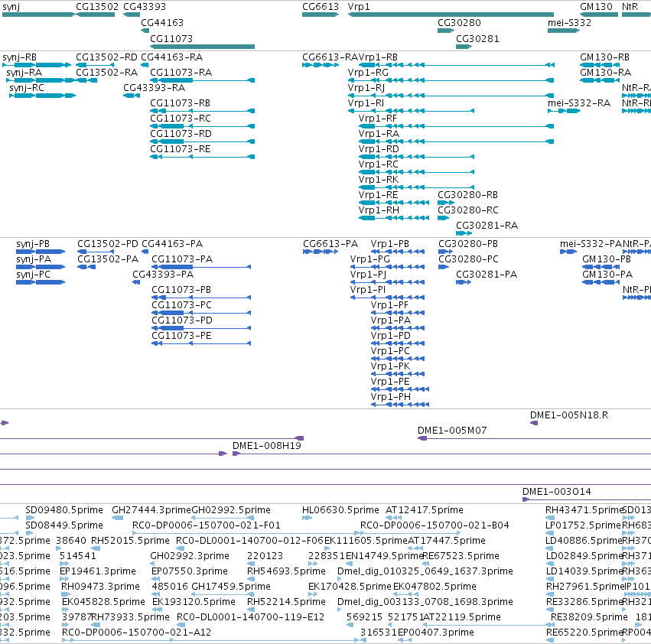Select the Vrp1-PH protein label
The height and width of the screenshot is (644, 651).
tap(391, 397)
